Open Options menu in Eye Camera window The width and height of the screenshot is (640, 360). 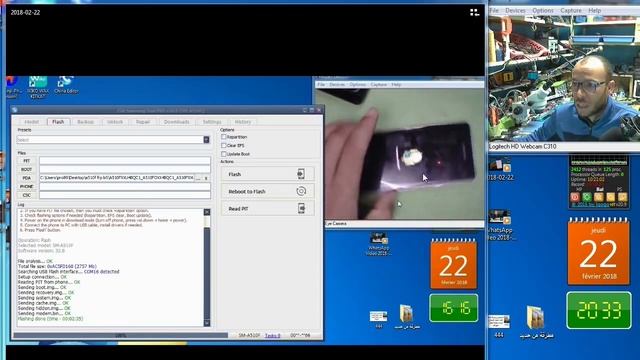click(358, 84)
